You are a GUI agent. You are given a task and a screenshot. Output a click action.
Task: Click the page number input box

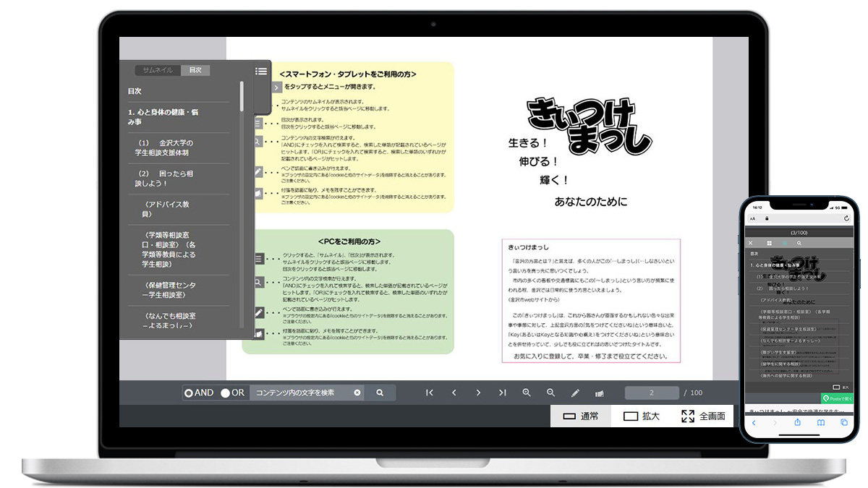(652, 393)
